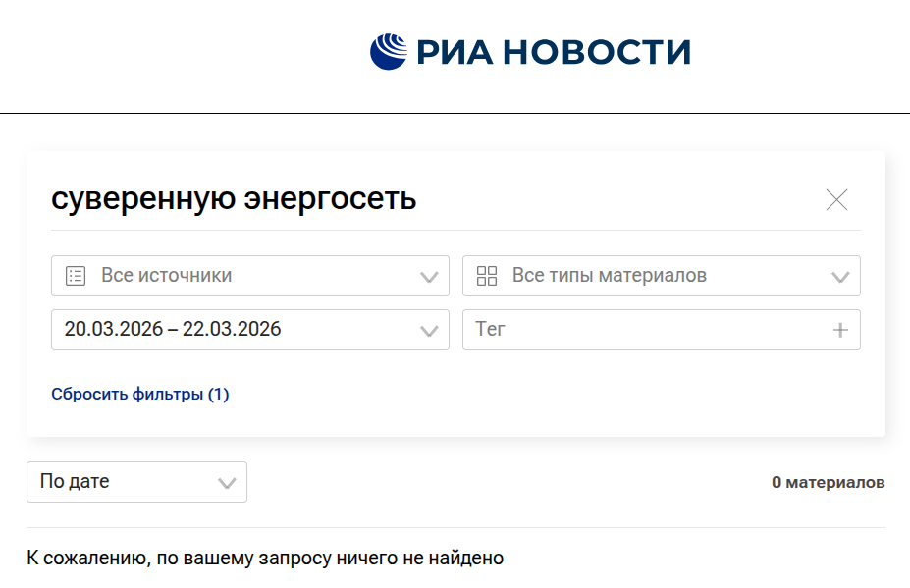Focus the "Тег" input field
Image resolution: width=910 pixels, height=588 pixels.
(638, 330)
